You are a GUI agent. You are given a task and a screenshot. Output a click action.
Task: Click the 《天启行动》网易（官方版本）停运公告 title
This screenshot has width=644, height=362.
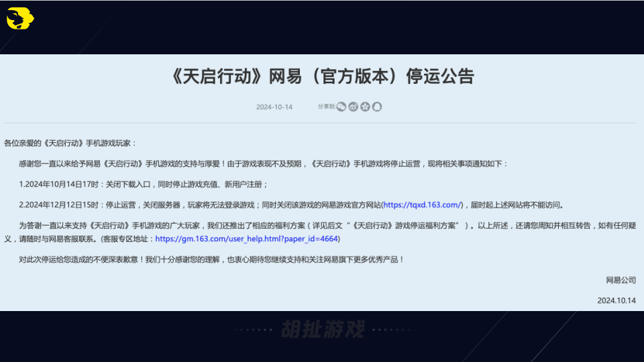pyautogui.click(x=322, y=76)
